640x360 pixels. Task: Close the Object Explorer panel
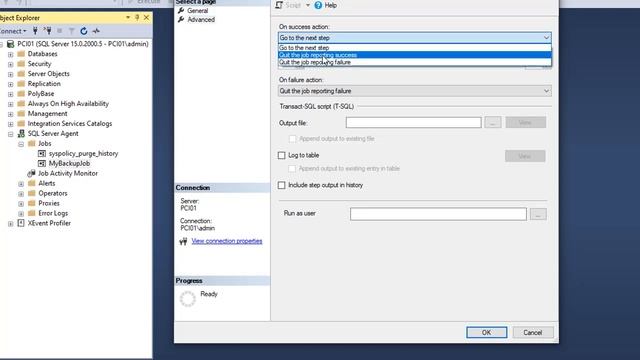[x=147, y=18]
